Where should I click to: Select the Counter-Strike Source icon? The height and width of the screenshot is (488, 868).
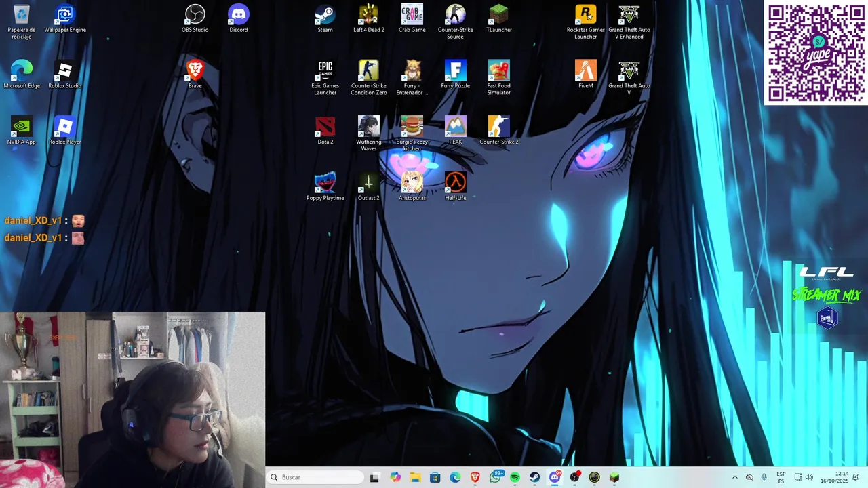click(456, 22)
